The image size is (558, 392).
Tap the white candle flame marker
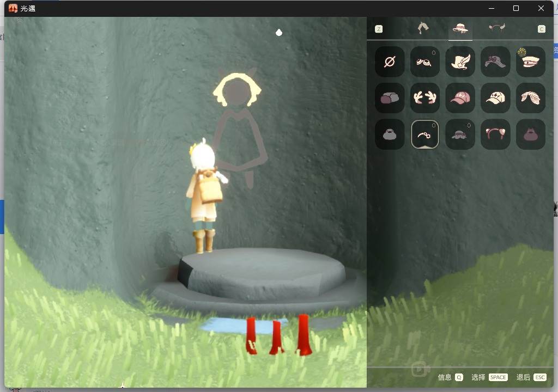click(278, 33)
